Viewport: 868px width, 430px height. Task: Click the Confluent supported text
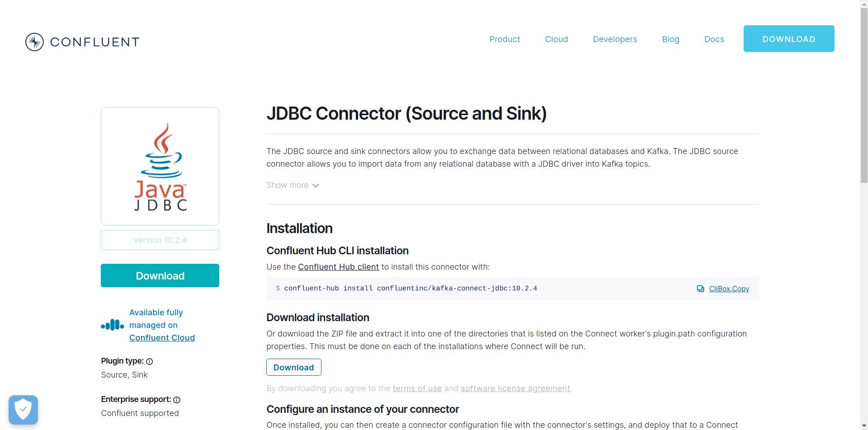click(140, 413)
